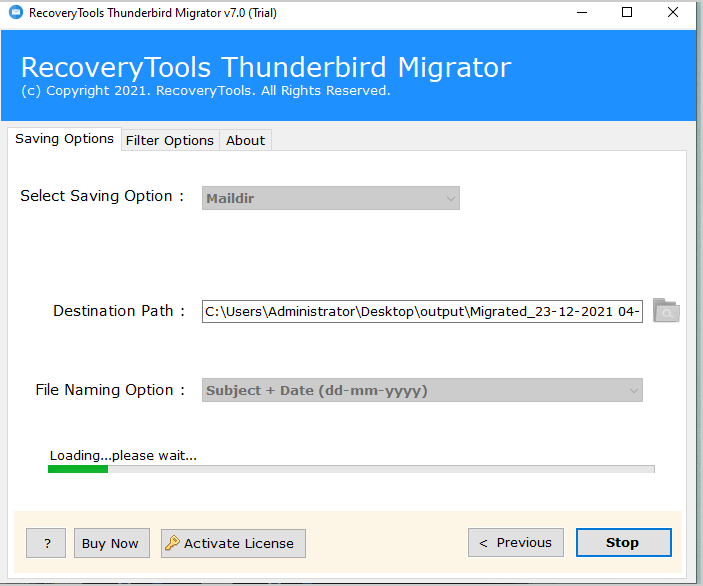This screenshot has width=703, height=586.
Task: Click the question mark help button
Action: (x=46, y=543)
